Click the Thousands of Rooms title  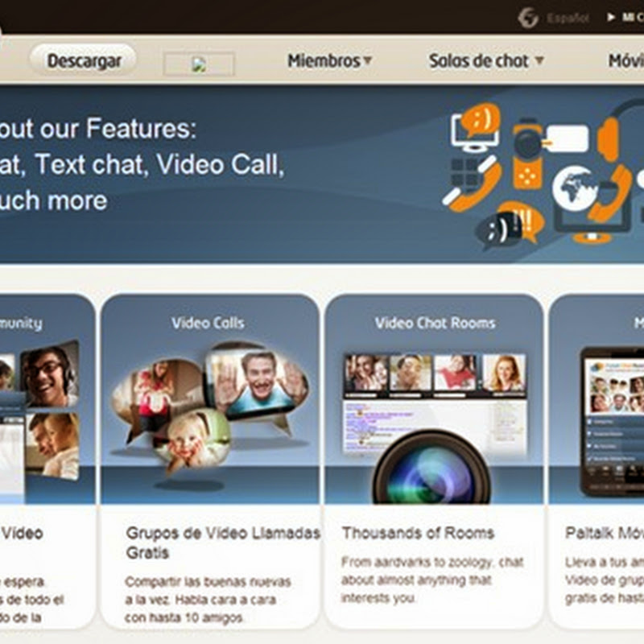coord(418,533)
